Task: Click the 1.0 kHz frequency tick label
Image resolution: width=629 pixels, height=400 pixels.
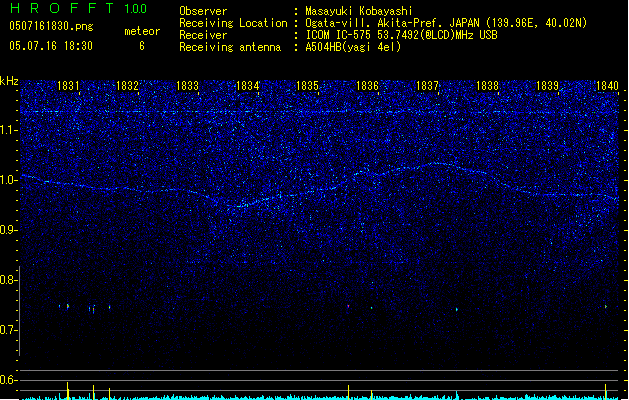Action: 9,180
